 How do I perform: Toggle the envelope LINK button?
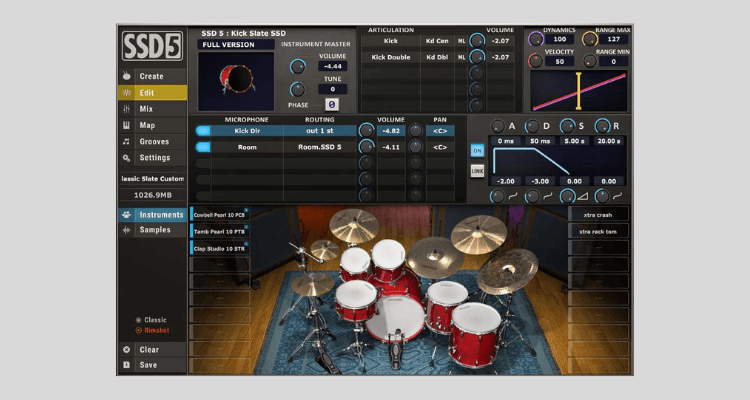[x=477, y=171]
